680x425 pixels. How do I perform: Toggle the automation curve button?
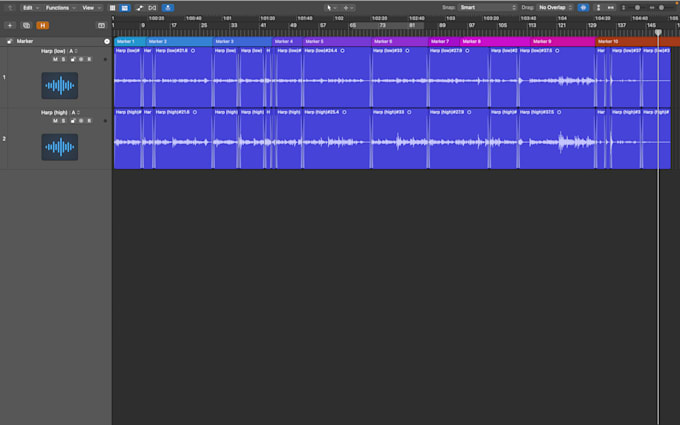(x=140, y=8)
